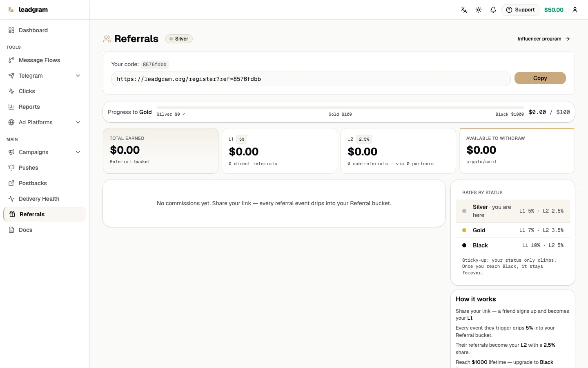
Task: Click the Black $1000 milestone label
Action: pyautogui.click(x=510, y=114)
